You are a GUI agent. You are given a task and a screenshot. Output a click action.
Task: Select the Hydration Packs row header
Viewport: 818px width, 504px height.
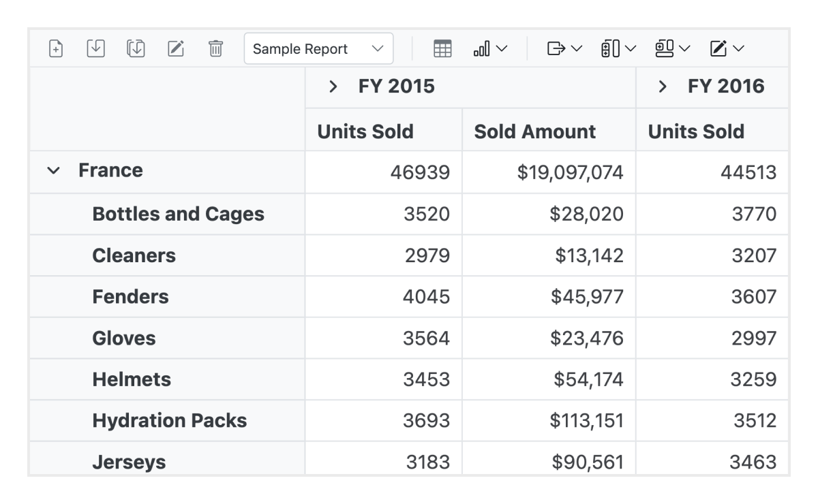pyautogui.click(x=169, y=421)
